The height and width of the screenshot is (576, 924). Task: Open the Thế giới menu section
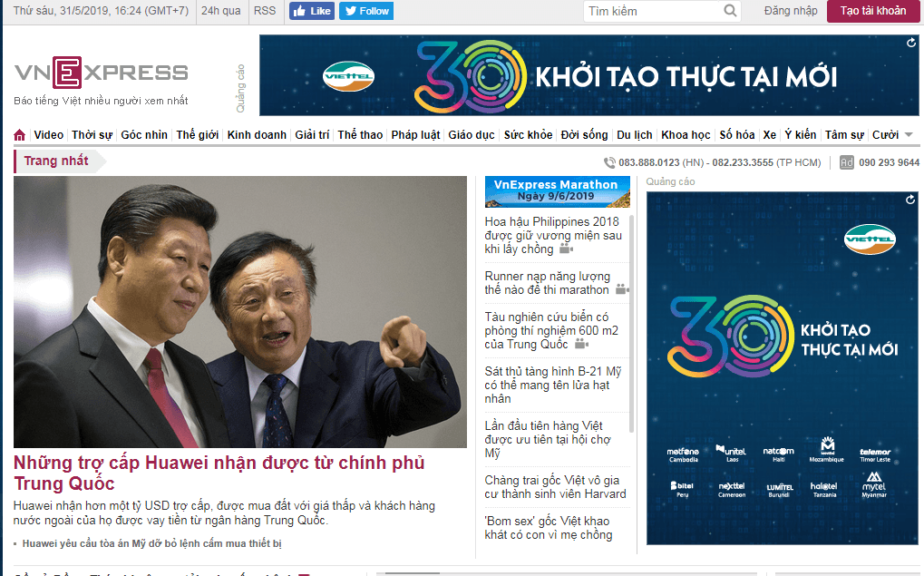point(198,135)
